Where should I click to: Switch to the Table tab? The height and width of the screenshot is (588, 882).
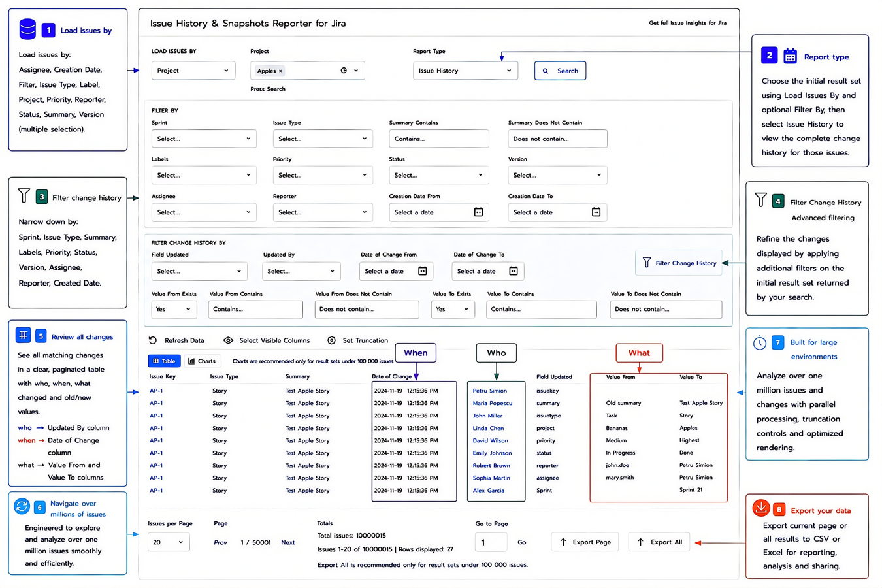click(x=164, y=361)
